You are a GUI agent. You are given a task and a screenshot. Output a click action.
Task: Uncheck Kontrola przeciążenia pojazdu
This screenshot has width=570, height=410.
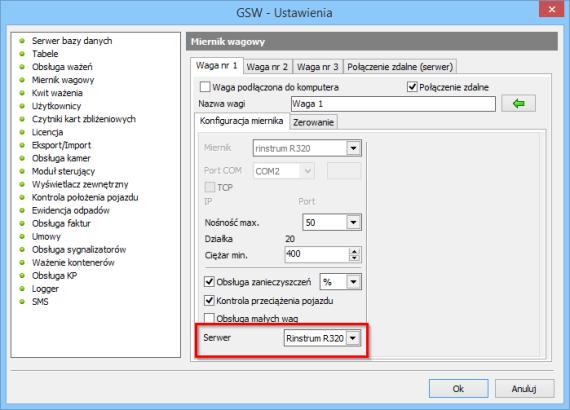point(209,301)
